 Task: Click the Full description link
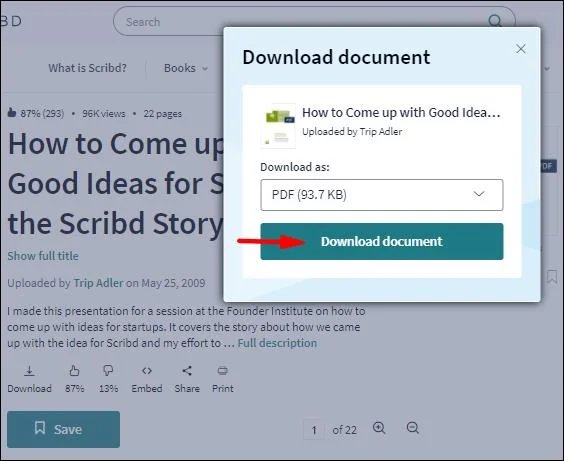pyautogui.click(x=277, y=343)
